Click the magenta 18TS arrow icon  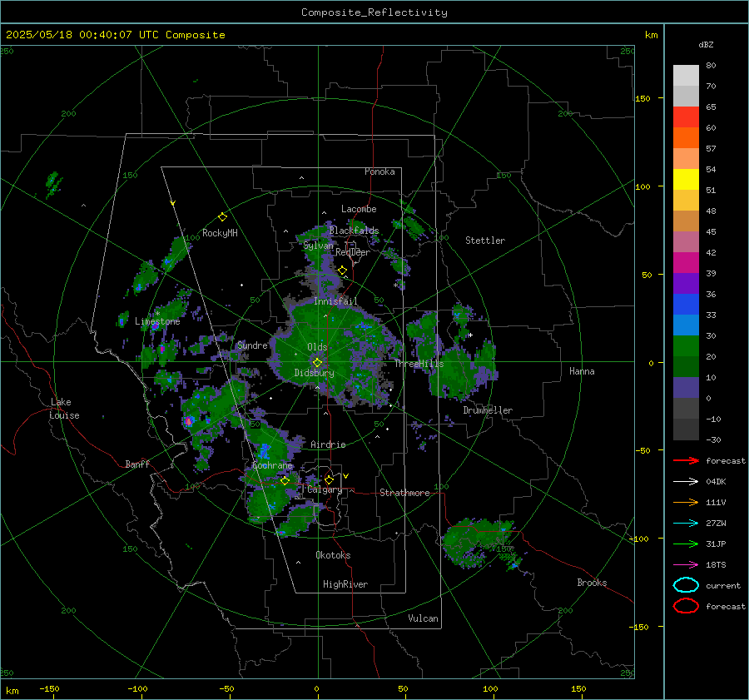tap(686, 565)
